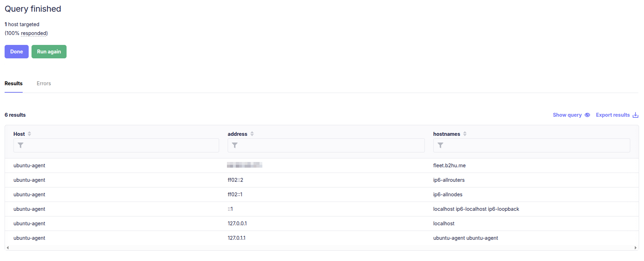Click the Show query eye icon
Viewport: 644px width, 261px height.
(x=587, y=115)
